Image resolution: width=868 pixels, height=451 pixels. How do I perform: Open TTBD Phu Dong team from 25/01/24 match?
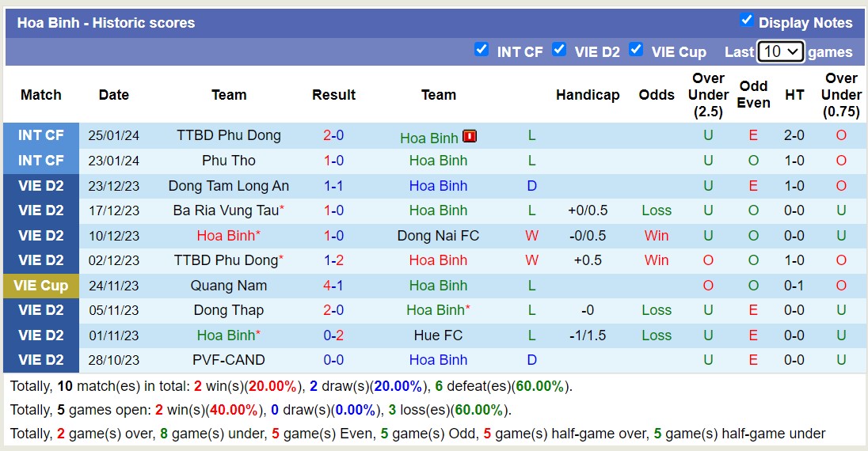(x=229, y=135)
